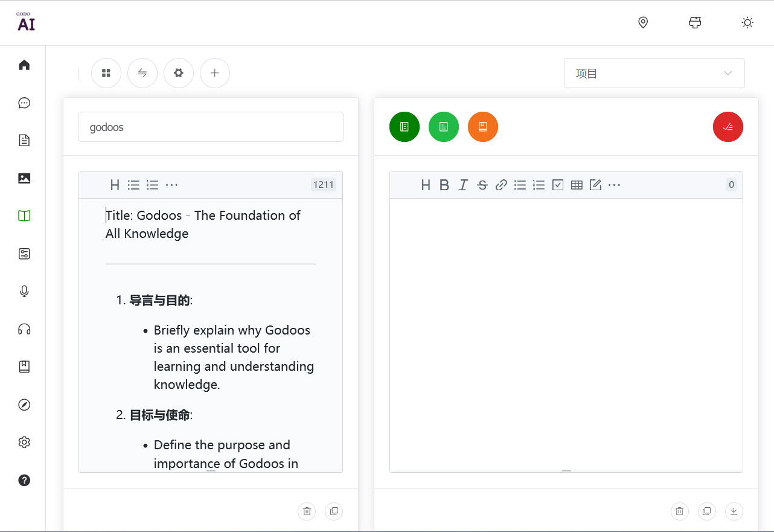Click the grid view round button

coord(106,73)
